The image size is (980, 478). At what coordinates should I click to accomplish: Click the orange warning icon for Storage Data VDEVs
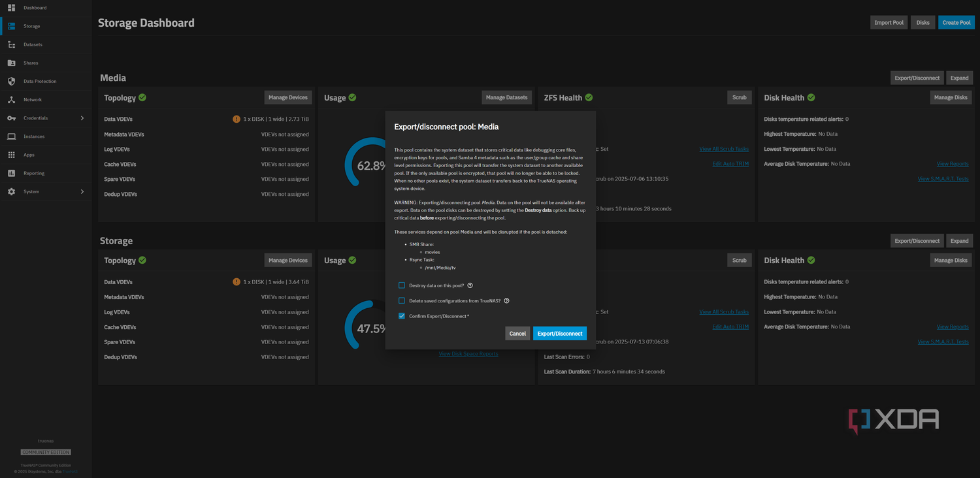tap(237, 282)
